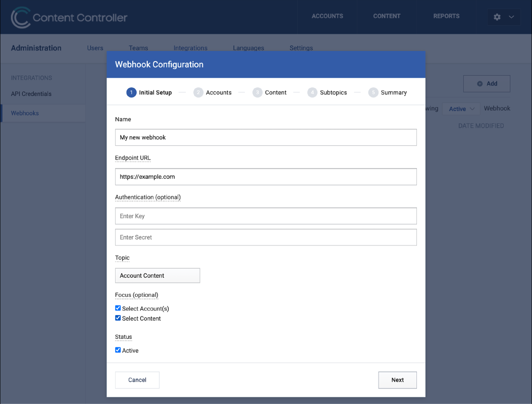
Task: Open the CONTENT top navigation item
Action: point(387,16)
